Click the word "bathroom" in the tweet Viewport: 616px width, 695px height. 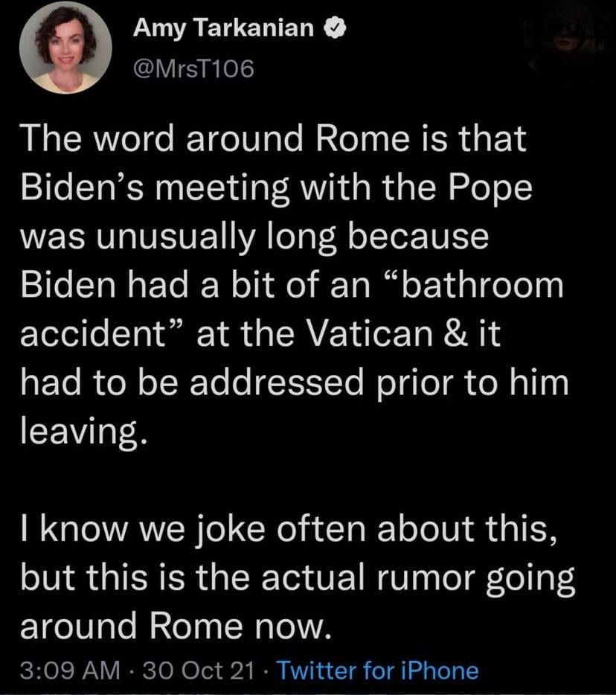(x=485, y=286)
